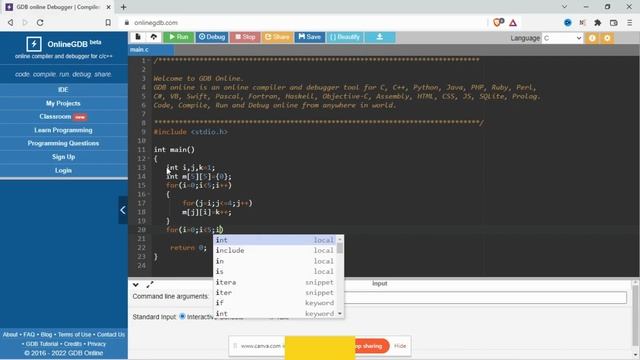Choose the 'itera' snippet suggestion
640x360 pixels.
click(x=275, y=282)
